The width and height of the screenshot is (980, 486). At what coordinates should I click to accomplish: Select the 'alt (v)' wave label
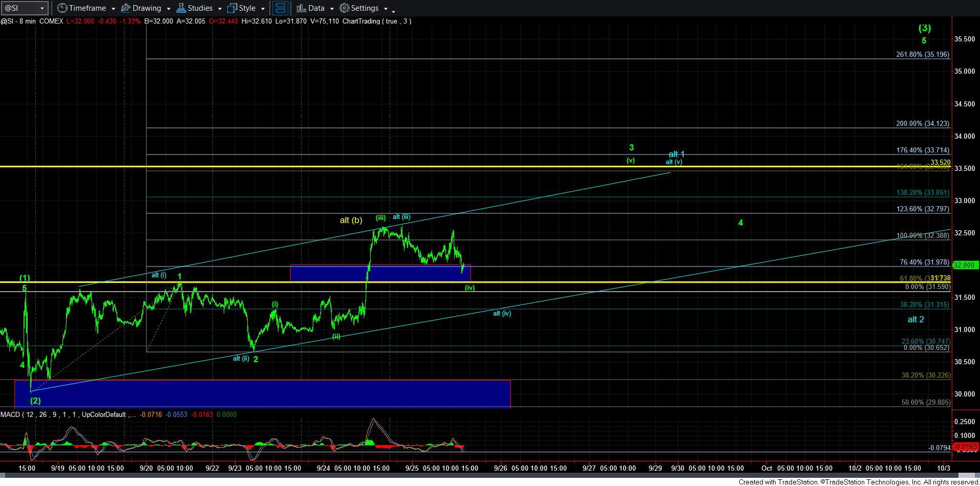click(674, 162)
